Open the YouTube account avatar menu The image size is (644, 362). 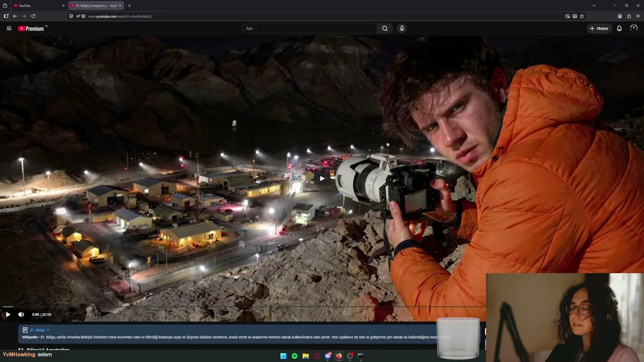[634, 29]
